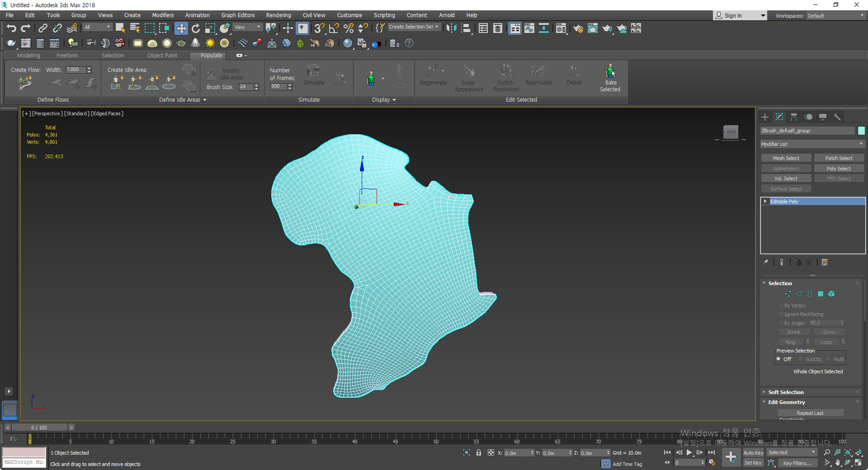Choose Polygon sub-object selection icon
The width and height of the screenshot is (868, 470).
(x=821, y=294)
